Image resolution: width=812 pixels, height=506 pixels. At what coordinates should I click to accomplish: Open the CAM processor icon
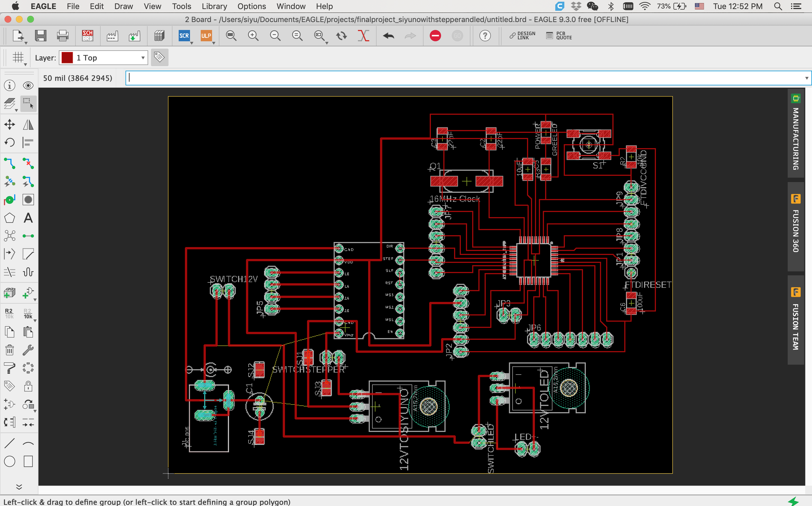[x=112, y=35]
